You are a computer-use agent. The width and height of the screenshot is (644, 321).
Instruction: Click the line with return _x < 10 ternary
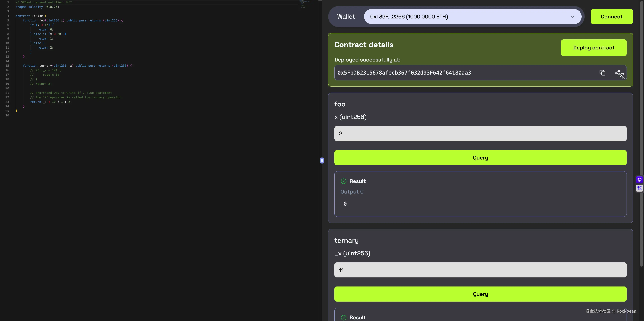point(51,102)
